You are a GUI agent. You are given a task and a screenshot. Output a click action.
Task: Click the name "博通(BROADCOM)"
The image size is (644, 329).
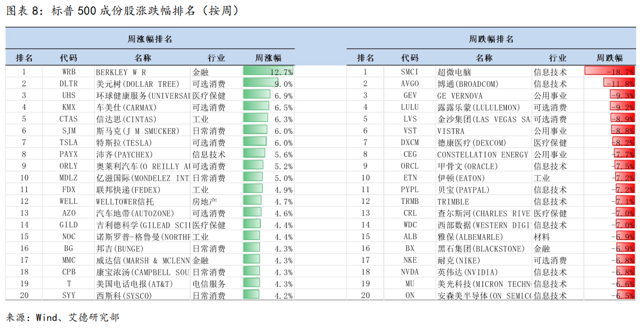(468, 84)
